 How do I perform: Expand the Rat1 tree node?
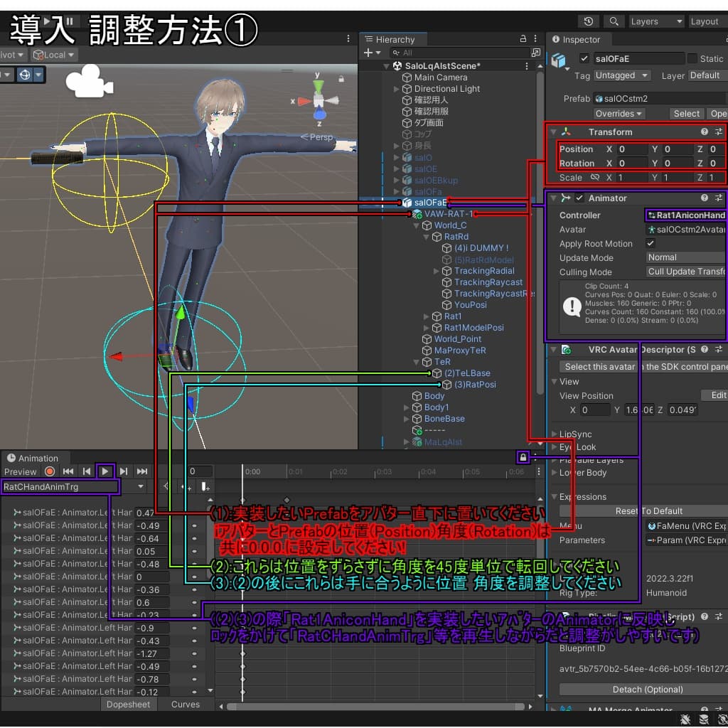(427, 316)
